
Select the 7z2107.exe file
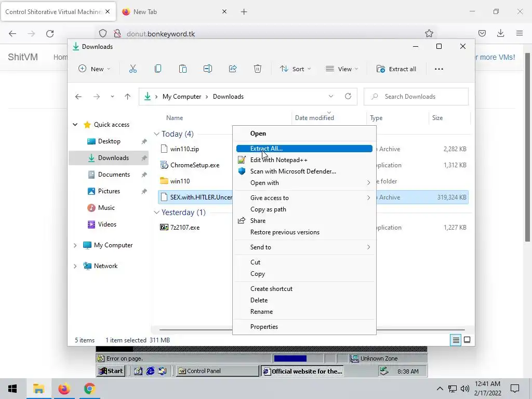[x=185, y=228]
